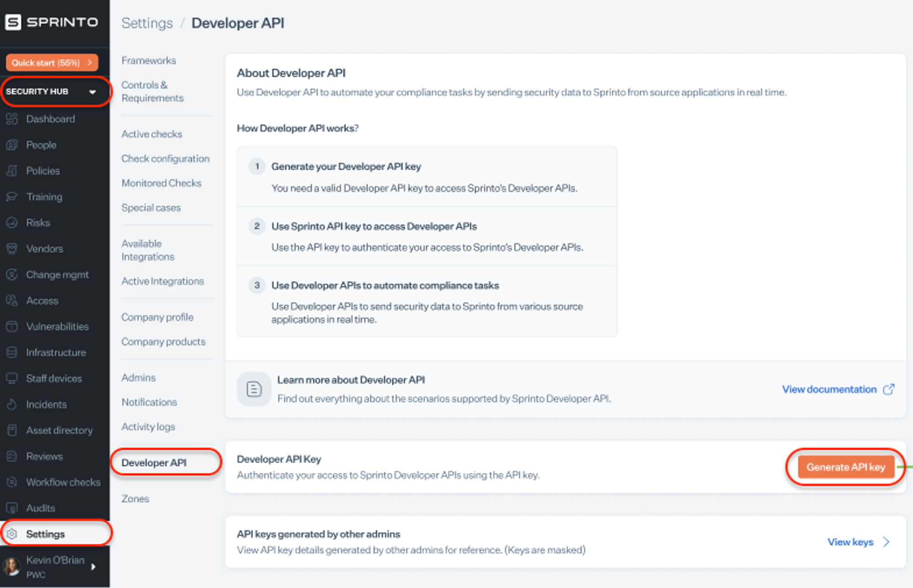
Task: Click the Access sidebar icon
Action: 12,301
